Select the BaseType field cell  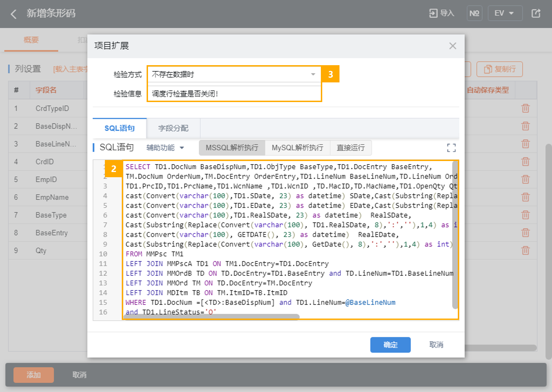51,215
